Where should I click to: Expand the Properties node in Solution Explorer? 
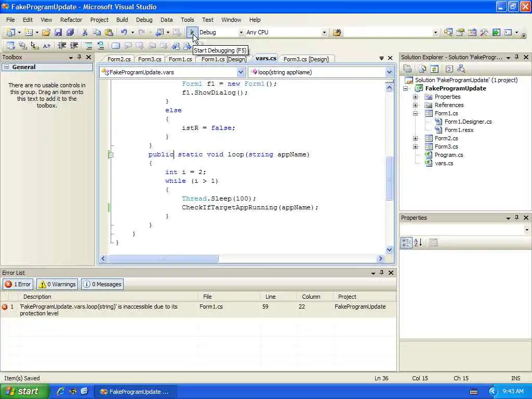415,97
